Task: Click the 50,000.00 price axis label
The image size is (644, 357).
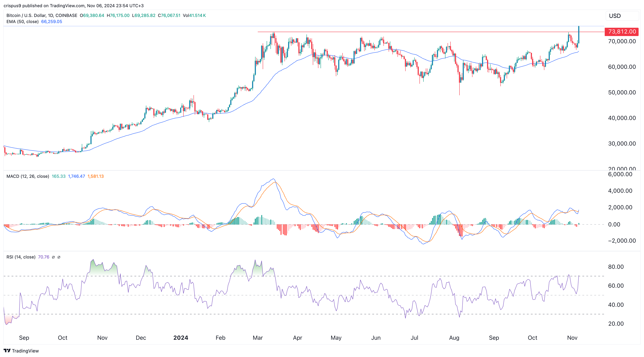Action: click(x=622, y=92)
